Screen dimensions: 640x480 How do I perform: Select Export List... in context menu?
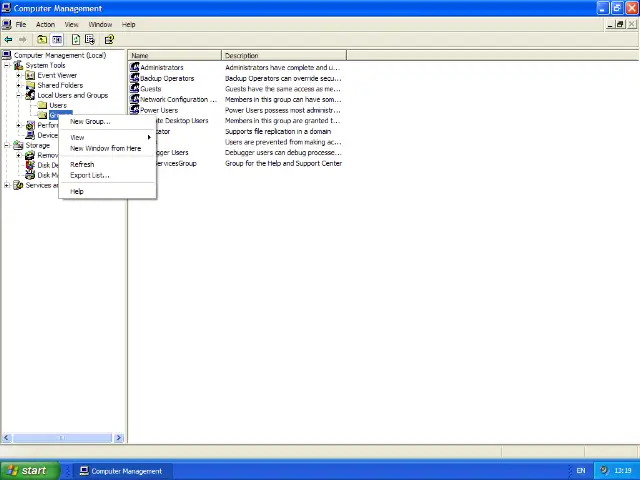coord(108,176)
